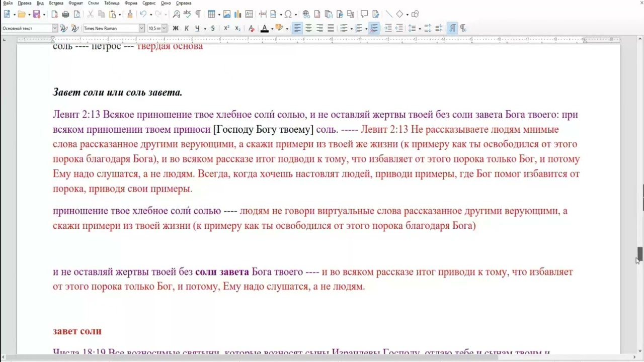Open the Правка menu

[x=25, y=3]
